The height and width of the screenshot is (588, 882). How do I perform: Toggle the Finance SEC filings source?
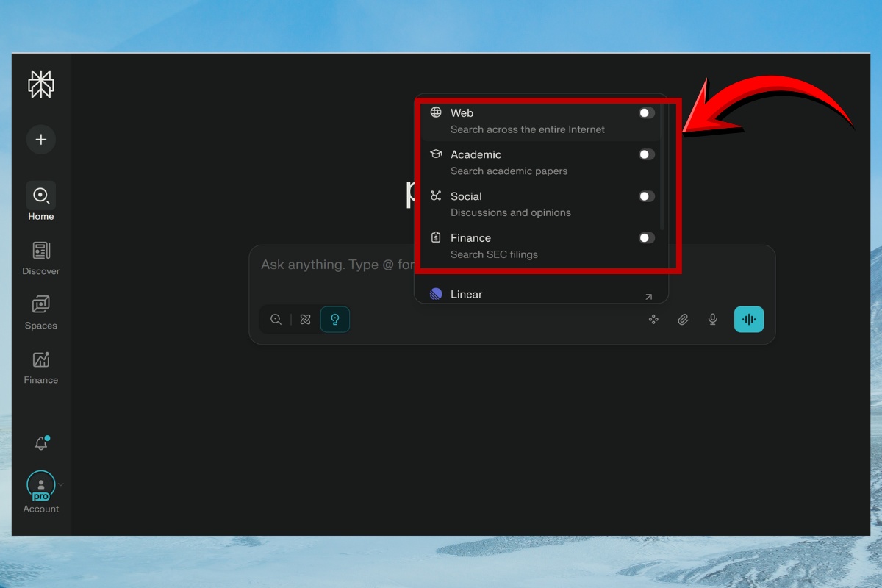tap(646, 237)
